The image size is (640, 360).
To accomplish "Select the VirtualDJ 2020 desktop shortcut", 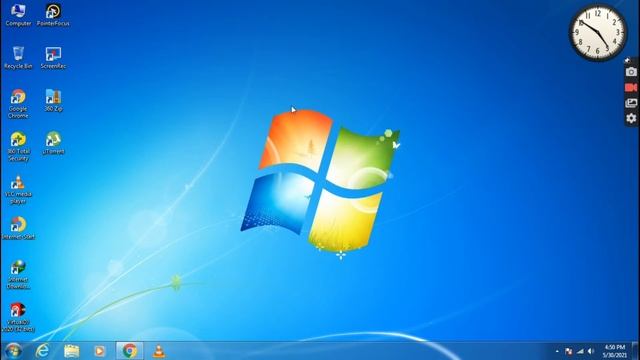I will pos(18,317).
